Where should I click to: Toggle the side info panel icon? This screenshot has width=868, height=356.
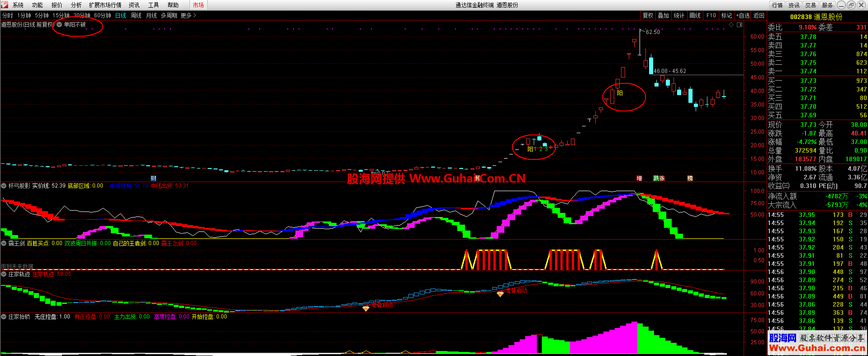[x=740, y=25]
